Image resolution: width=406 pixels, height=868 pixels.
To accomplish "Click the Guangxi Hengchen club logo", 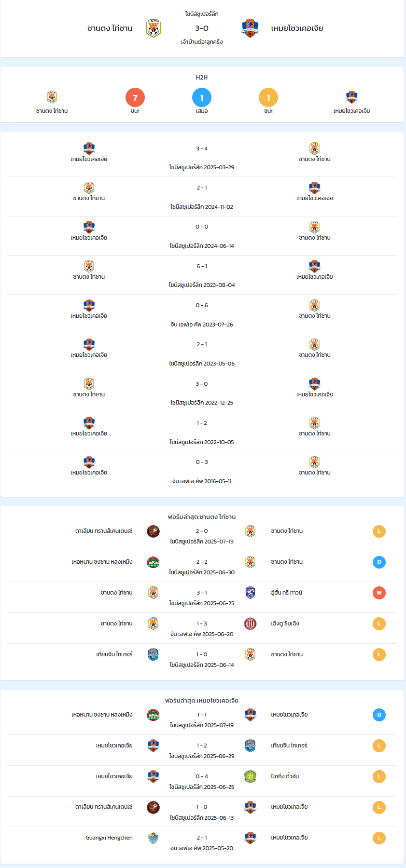I will pyautogui.click(x=154, y=838).
